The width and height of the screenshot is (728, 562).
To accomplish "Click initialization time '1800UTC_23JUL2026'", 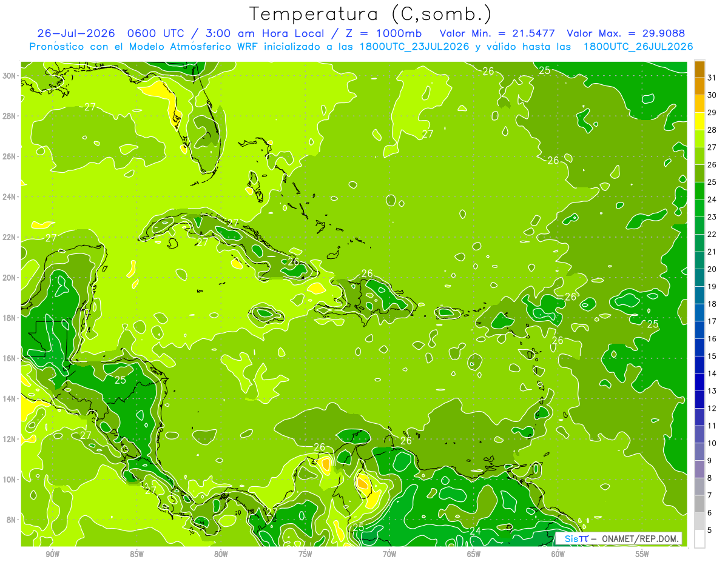I will click(x=414, y=47).
